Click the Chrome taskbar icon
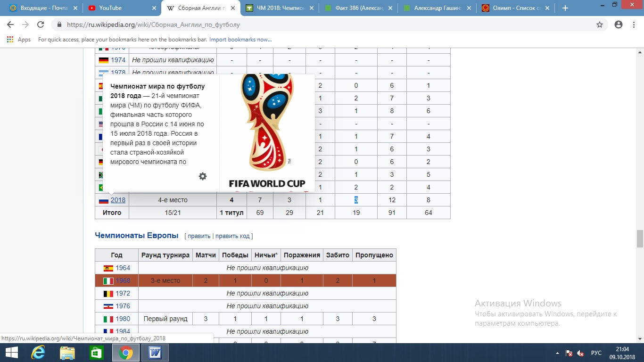Viewport: 644px width, 362px height. tap(125, 353)
